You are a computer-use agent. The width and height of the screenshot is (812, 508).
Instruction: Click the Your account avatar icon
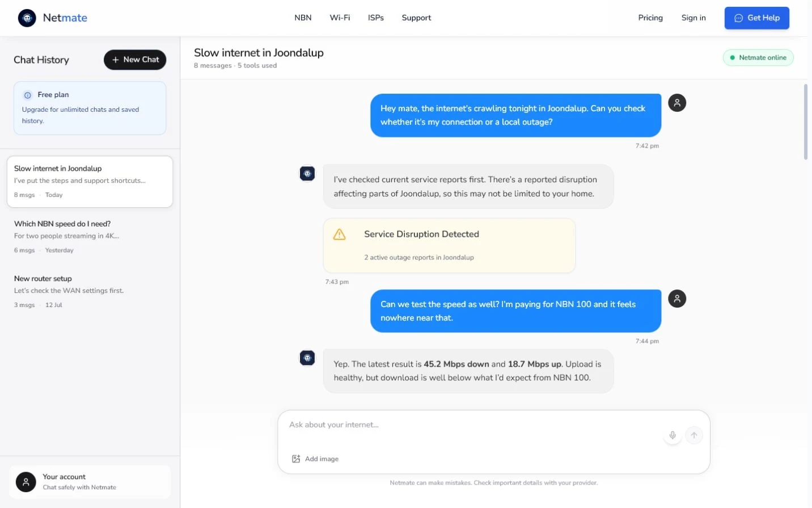[26, 482]
